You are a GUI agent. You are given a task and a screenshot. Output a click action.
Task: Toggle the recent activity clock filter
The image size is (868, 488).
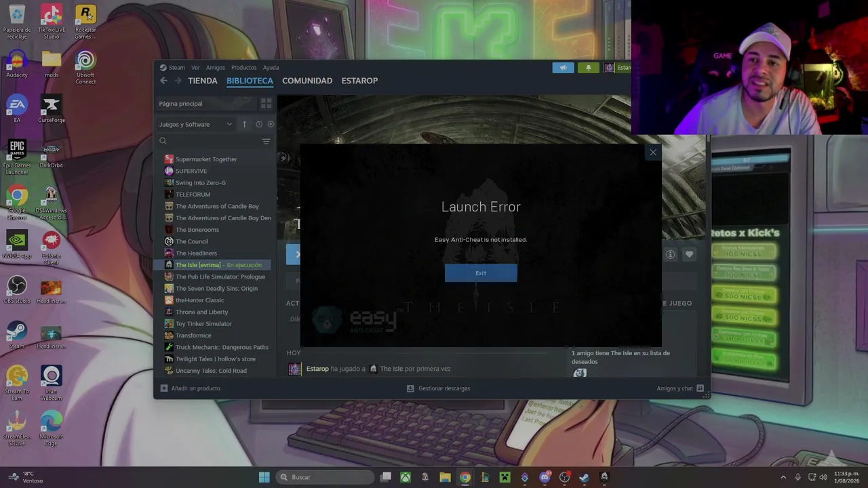coord(259,124)
